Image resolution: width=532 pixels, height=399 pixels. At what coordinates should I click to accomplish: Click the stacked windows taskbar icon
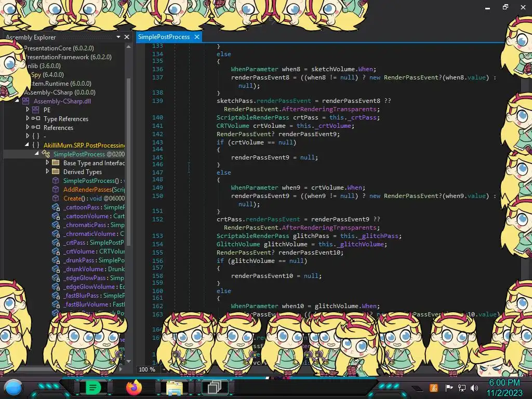(x=215, y=388)
